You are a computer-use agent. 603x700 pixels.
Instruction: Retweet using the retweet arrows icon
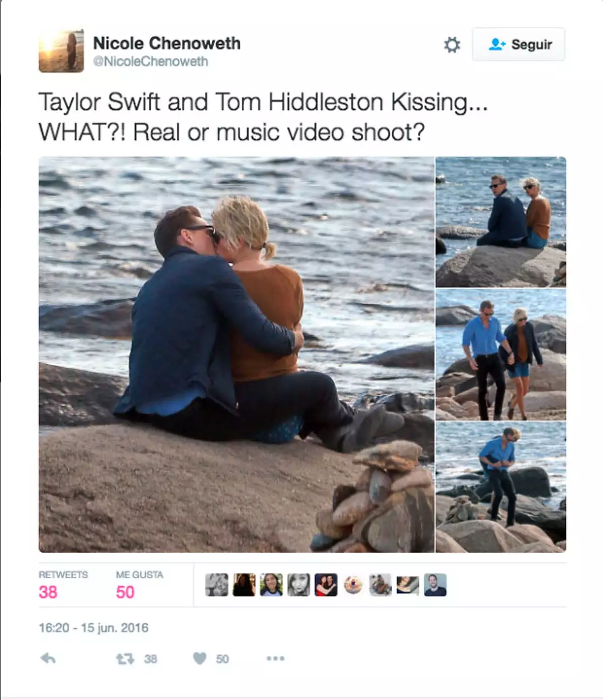125,659
